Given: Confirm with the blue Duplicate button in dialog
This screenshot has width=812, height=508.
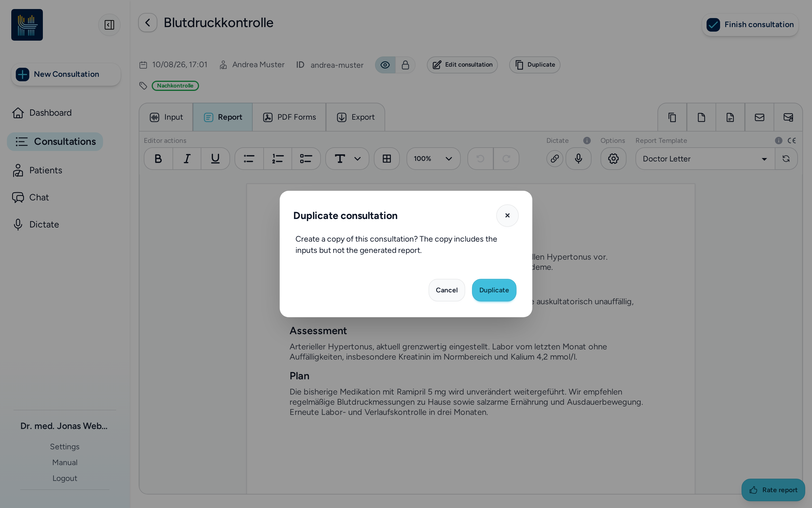Looking at the screenshot, I should pyautogui.click(x=494, y=290).
